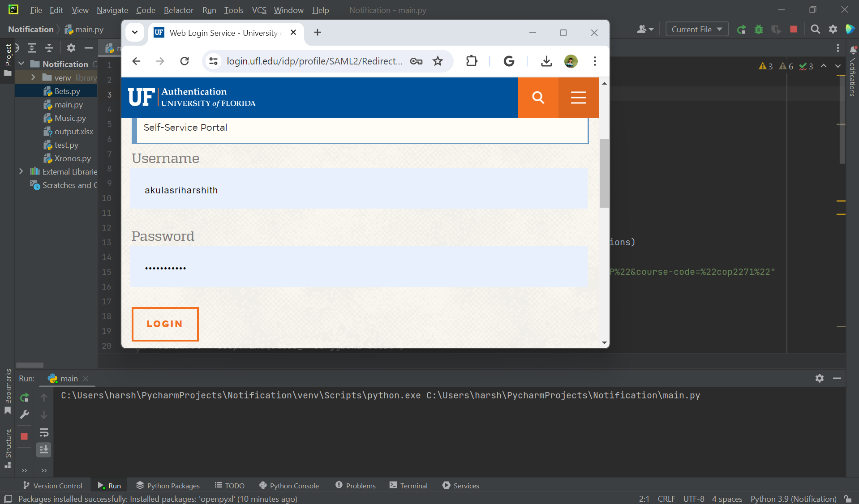The height and width of the screenshot is (504, 859).
Task: Click the orange LOGIN button
Action: click(165, 324)
